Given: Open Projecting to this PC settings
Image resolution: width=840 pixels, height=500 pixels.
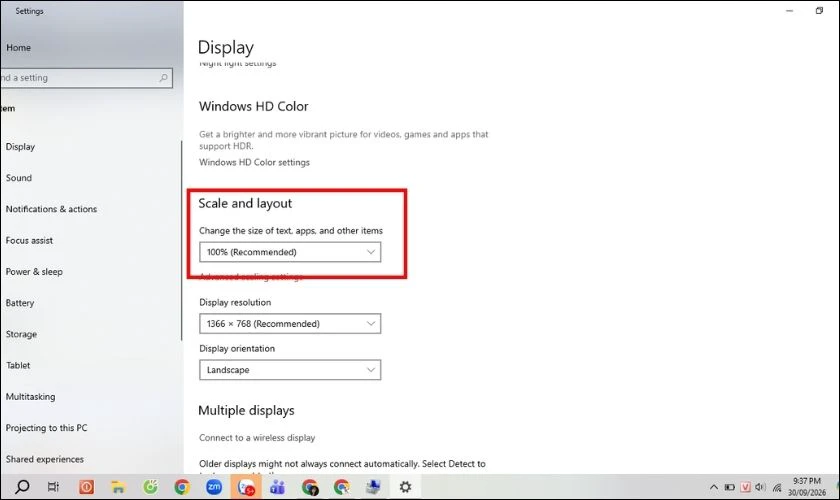Looking at the screenshot, I should click(47, 428).
